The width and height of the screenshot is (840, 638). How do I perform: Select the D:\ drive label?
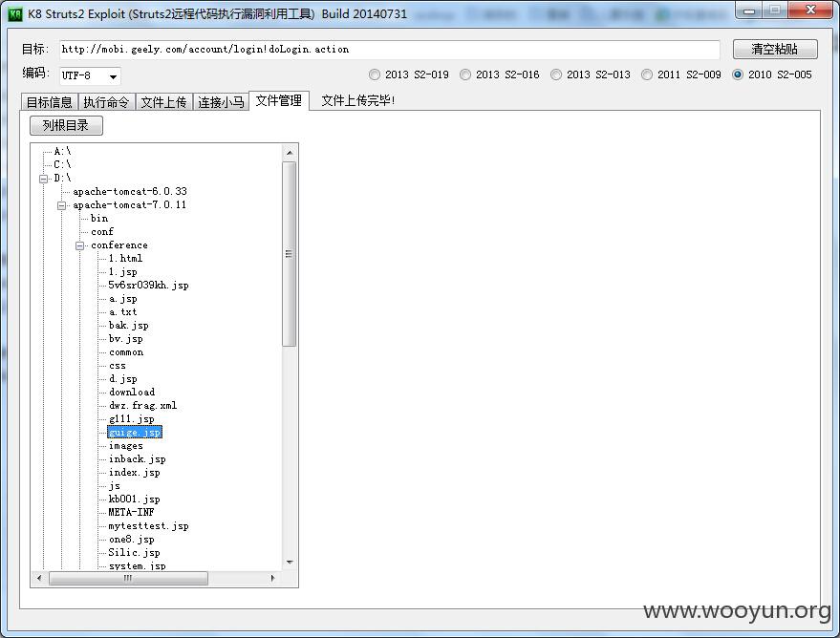(x=62, y=179)
